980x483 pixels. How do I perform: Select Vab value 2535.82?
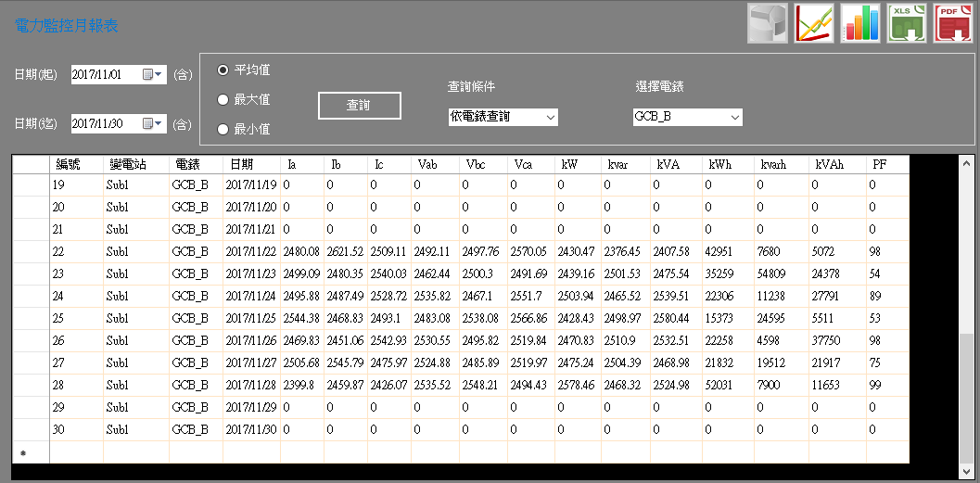click(435, 296)
